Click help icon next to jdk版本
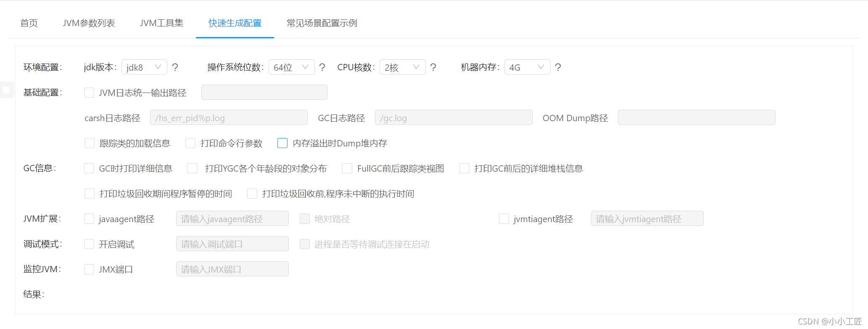Screen dimensions: 868x329 tap(175, 67)
